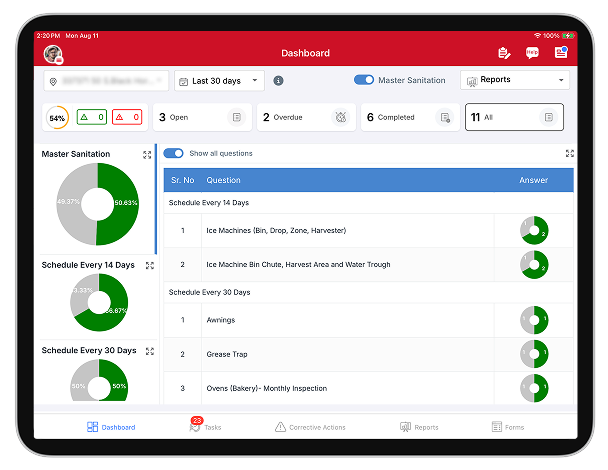The width and height of the screenshot is (608, 470).
Task: Turn off Show all questions switch
Action: (x=174, y=154)
